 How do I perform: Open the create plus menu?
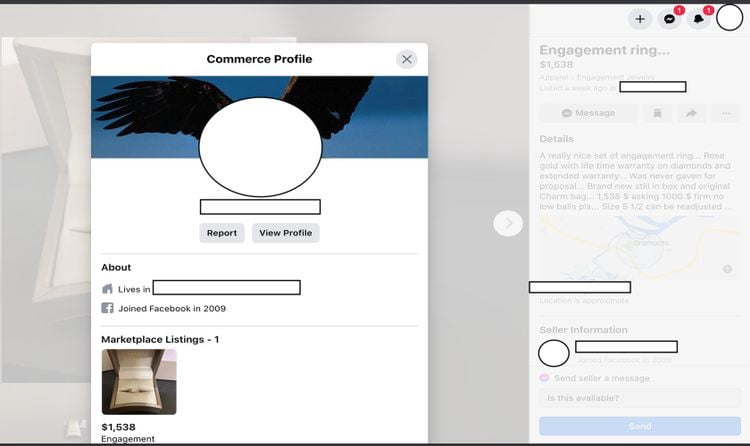(640, 19)
